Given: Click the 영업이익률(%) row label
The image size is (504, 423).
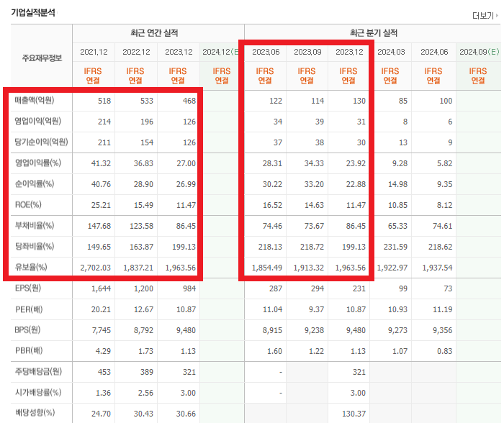Looking at the screenshot, I should coord(38,163).
